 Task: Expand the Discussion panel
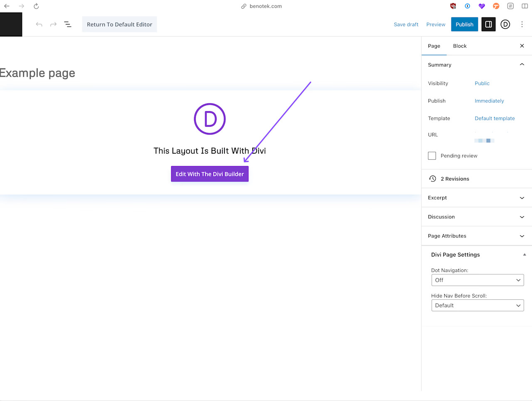click(522, 217)
